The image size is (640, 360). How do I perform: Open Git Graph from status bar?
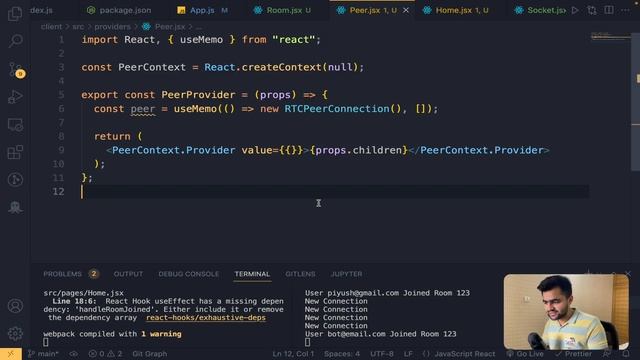point(149,354)
